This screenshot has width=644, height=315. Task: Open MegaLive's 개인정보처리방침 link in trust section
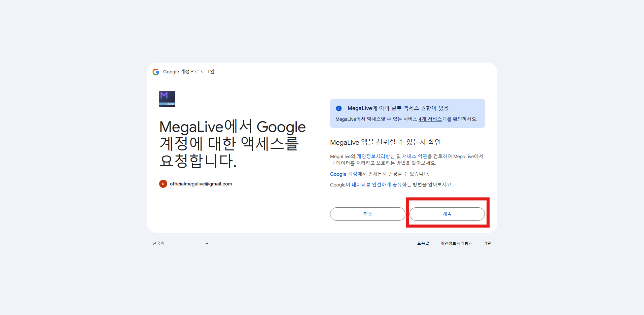click(375, 156)
